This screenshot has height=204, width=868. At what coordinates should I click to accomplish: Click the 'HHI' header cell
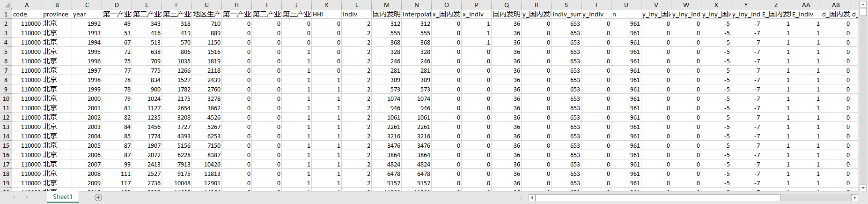tap(326, 14)
